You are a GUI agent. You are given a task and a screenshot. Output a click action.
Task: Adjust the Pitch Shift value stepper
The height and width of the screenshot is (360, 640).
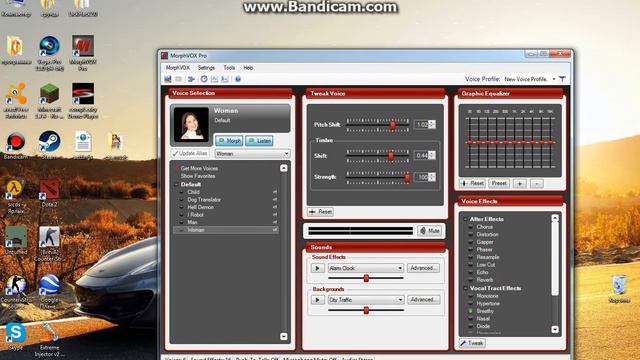click(432, 124)
